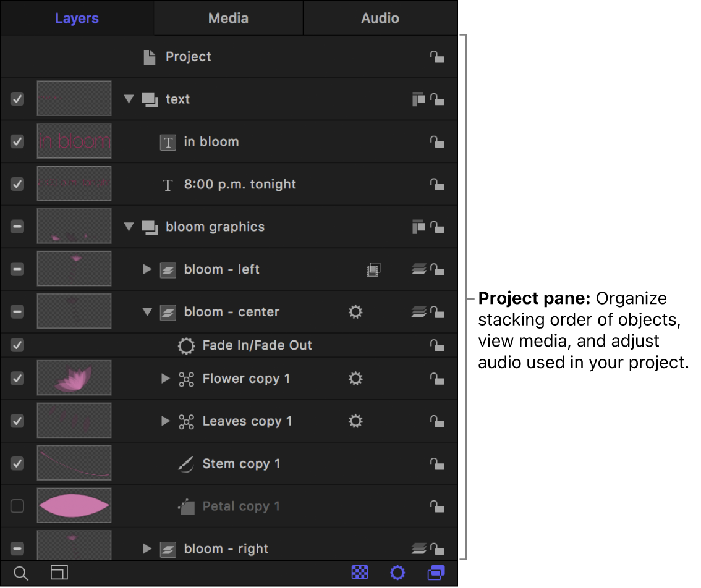
Task: Enable the Petal copy 1 layer checkbox
Action: pyautogui.click(x=17, y=505)
